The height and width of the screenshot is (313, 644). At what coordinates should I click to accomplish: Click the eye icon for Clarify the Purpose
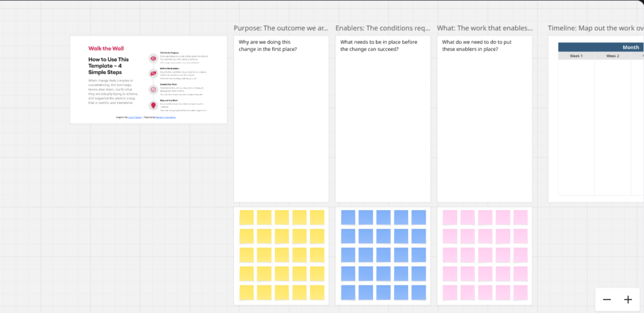[153, 58]
